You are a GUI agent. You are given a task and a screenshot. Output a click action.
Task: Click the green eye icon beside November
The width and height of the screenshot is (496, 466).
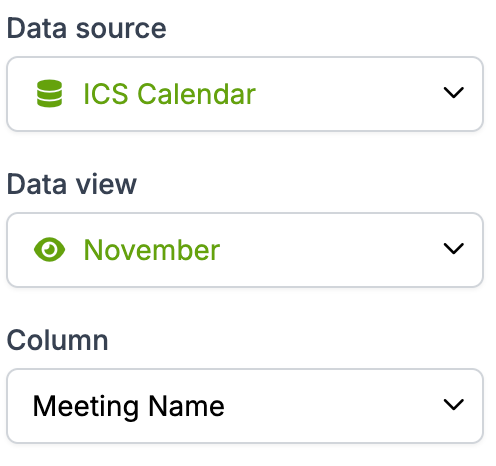point(50,250)
